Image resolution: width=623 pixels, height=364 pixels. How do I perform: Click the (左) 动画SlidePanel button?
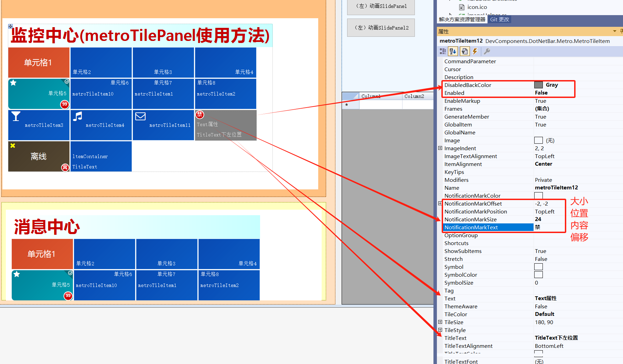[x=381, y=6]
